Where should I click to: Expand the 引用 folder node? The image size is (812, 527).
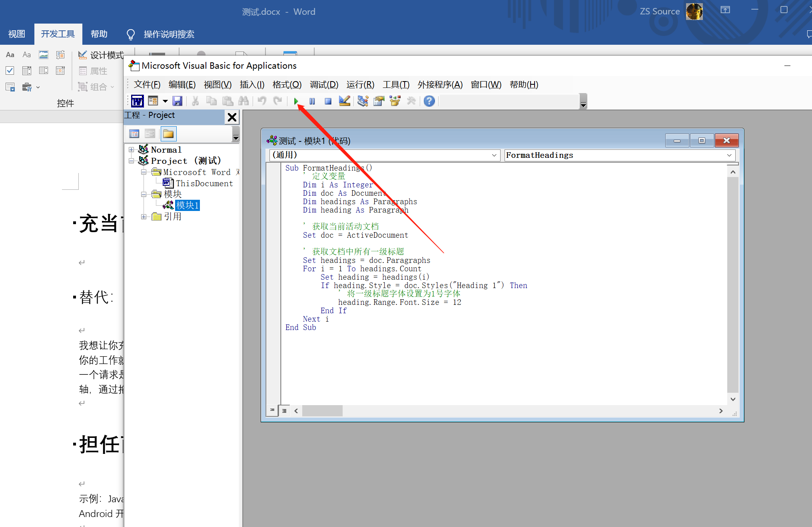click(x=144, y=217)
